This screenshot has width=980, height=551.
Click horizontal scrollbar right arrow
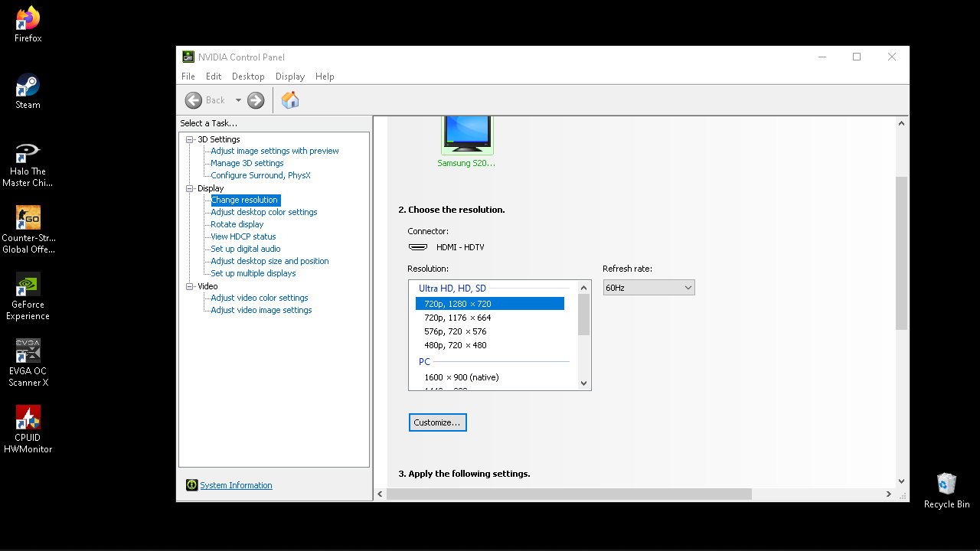[889, 494]
